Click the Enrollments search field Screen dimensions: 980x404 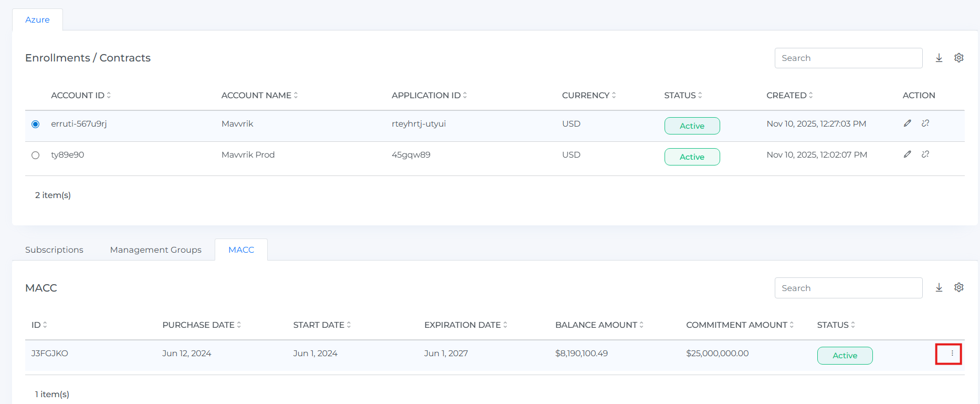[848, 58]
